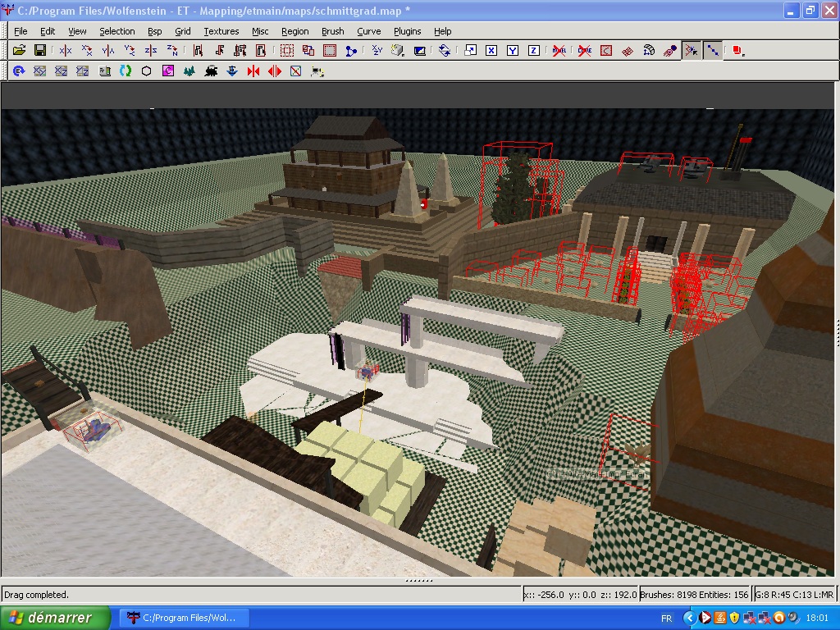Click the blue circular E arrow plugin icon

19,71
